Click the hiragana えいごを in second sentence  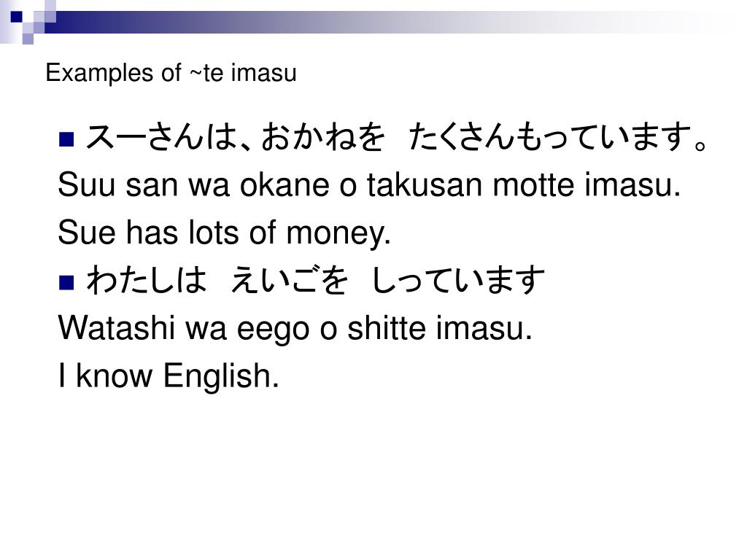tap(289, 281)
